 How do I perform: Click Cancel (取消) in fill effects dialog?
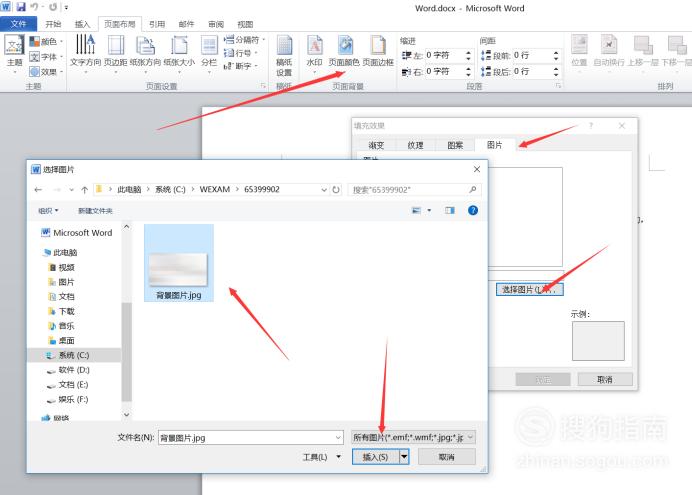tap(605, 379)
